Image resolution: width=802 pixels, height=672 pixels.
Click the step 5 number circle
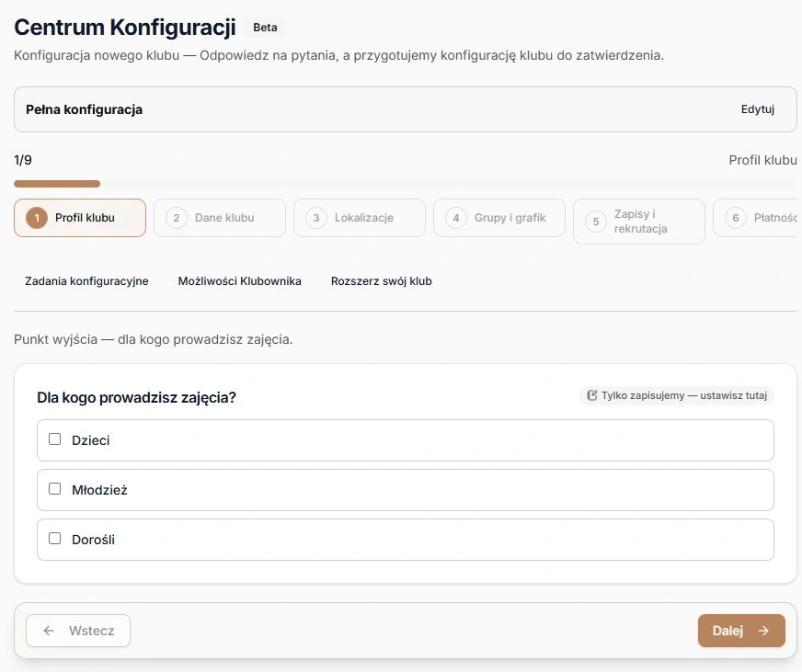[596, 222]
